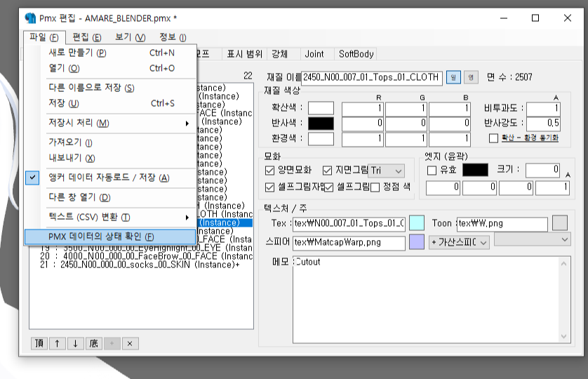Click the memo scrollbar down arrow
The height and width of the screenshot is (379, 588).
[564, 336]
